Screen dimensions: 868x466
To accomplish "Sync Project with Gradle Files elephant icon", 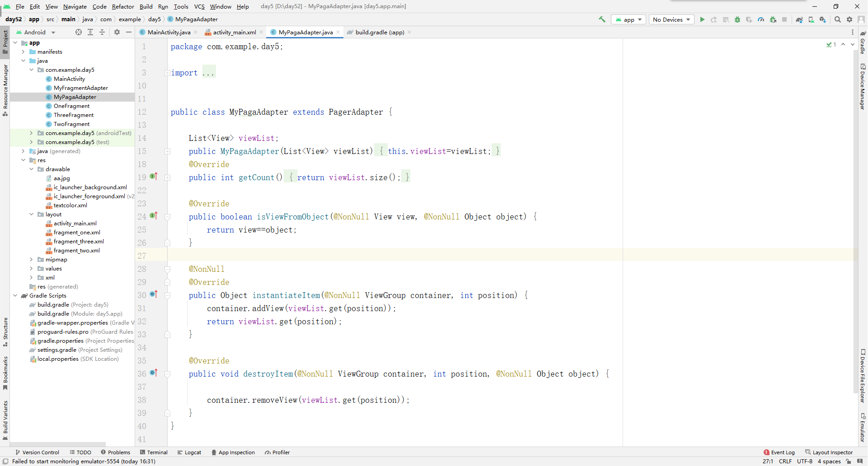I will point(799,19).
